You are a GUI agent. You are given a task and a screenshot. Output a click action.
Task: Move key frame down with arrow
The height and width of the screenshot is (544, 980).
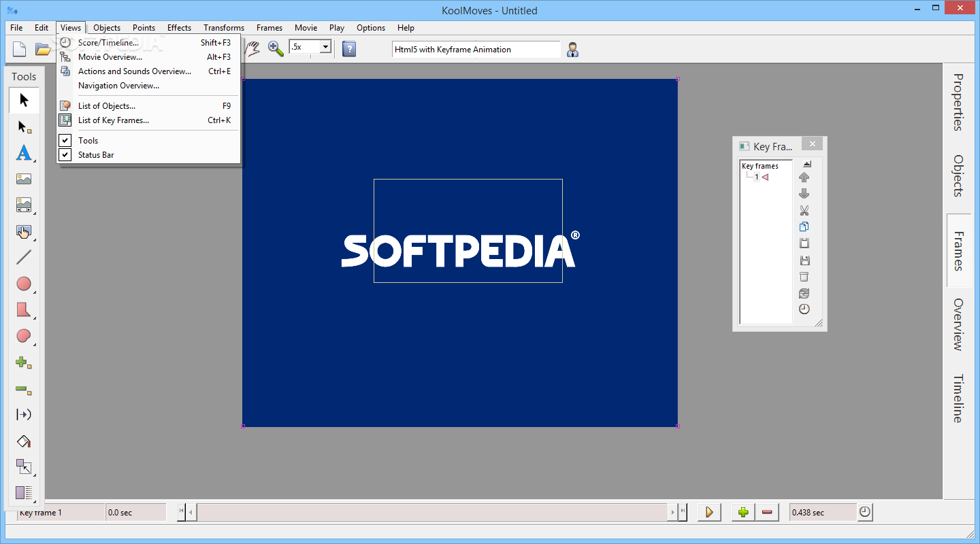tap(804, 194)
